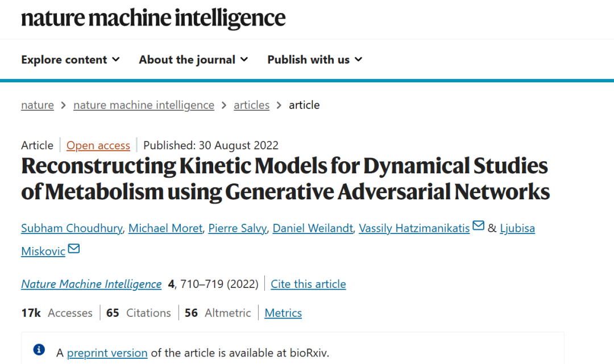Screen dimensions: 614x364
Task: Expand the Publish with us menu
Action: [x=315, y=60]
